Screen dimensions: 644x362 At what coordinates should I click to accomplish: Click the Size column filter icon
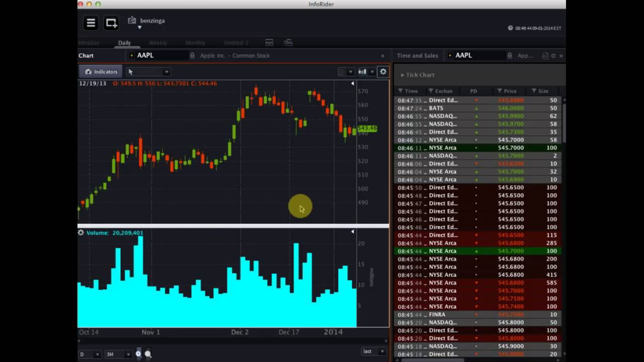[x=534, y=91]
